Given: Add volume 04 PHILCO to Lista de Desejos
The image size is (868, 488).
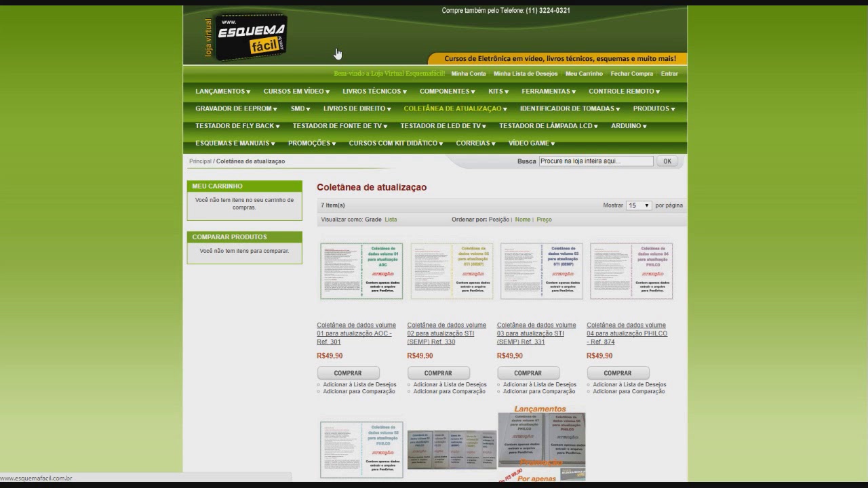Looking at the screenshot, I should [629, 384].
